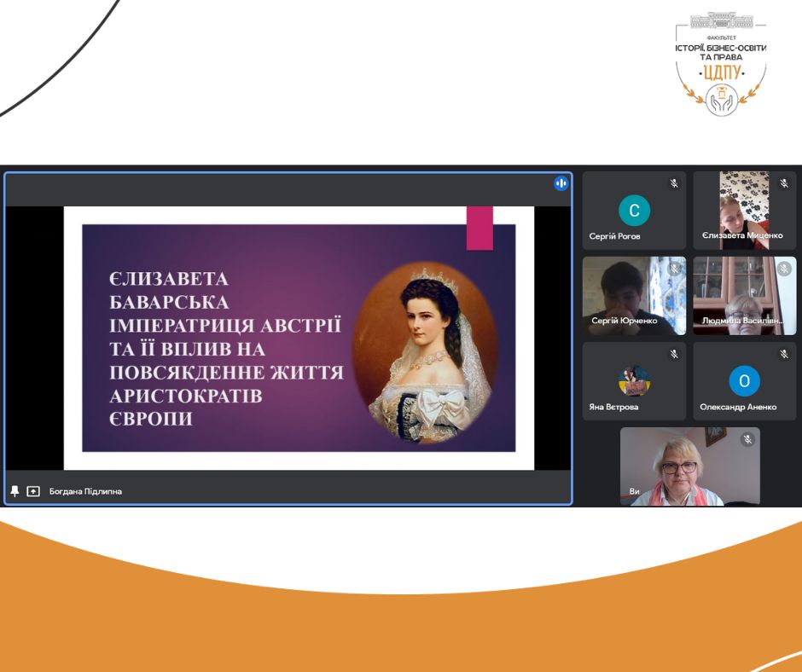
Task: Click the empress portrait on the shared slide
Action: click(x=423, y=352)
